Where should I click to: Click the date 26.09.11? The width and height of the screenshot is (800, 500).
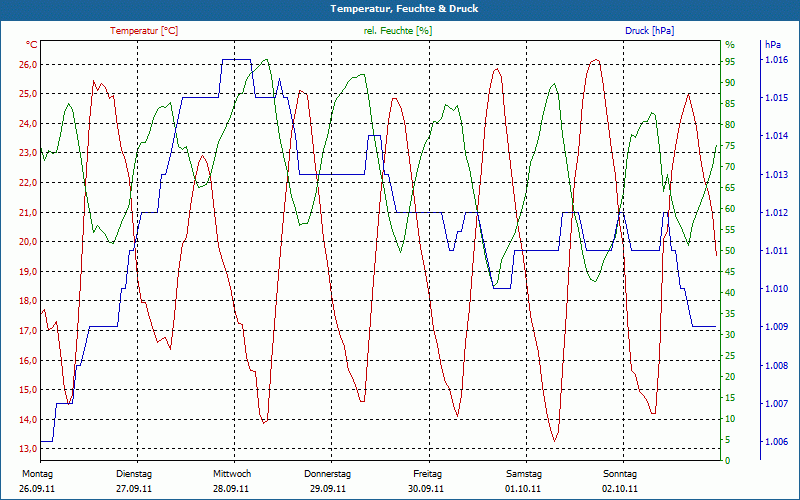point(37,489)
